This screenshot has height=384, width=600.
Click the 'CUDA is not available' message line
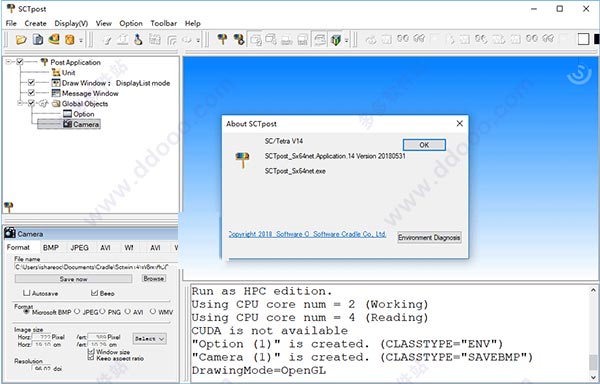[x=270, y=330]
